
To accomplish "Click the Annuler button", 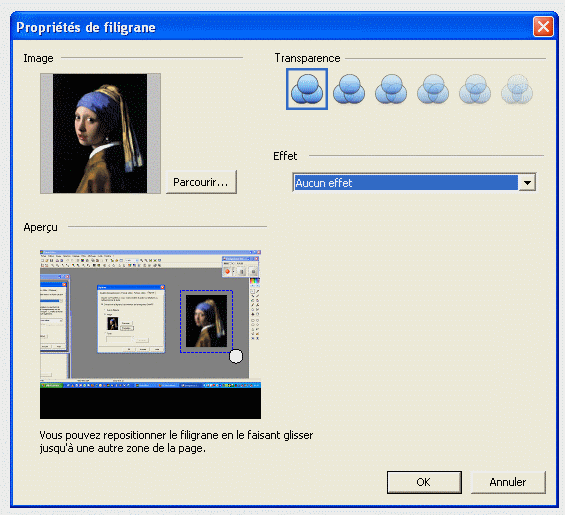I will pos(508,482).
